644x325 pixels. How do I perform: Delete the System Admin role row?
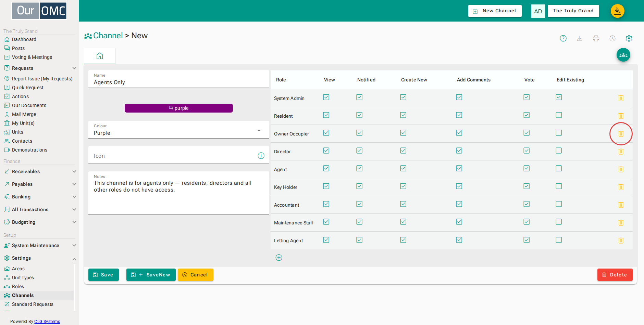pos(621,98)
